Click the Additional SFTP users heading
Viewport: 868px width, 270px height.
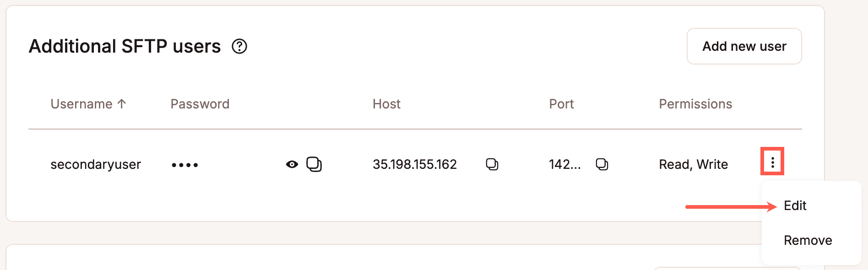tap(125, 46)
